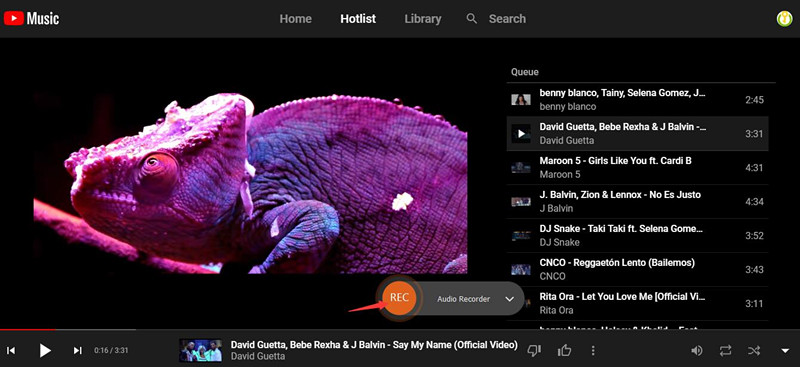Click the Audio Recorder label
800x367 pixels.
click(463, 299)
